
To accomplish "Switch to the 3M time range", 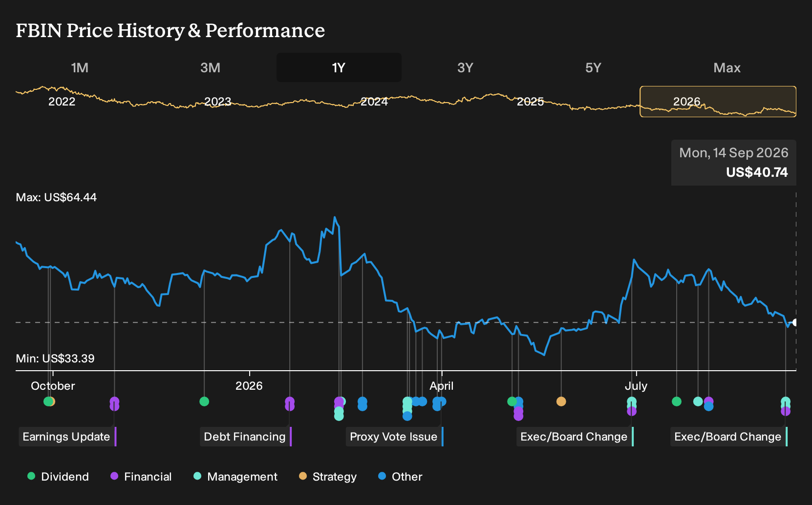I will (x=210, y=67).
